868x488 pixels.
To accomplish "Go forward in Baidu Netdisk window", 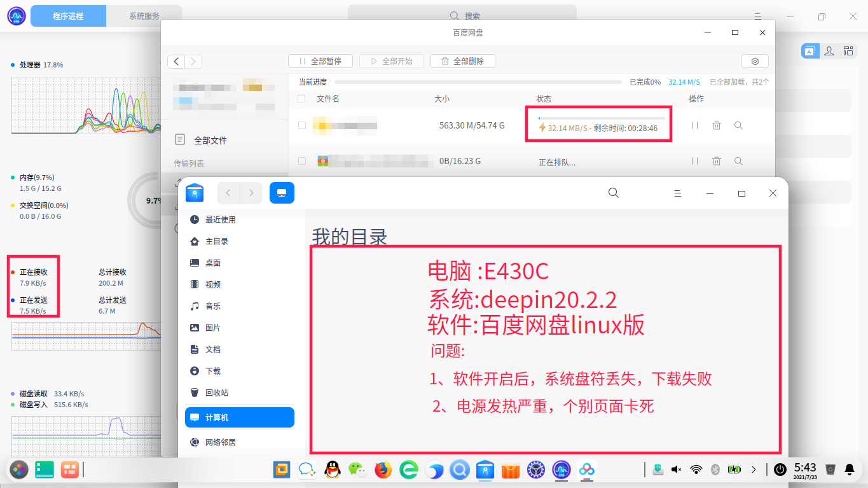I will [x=193, y=61].
